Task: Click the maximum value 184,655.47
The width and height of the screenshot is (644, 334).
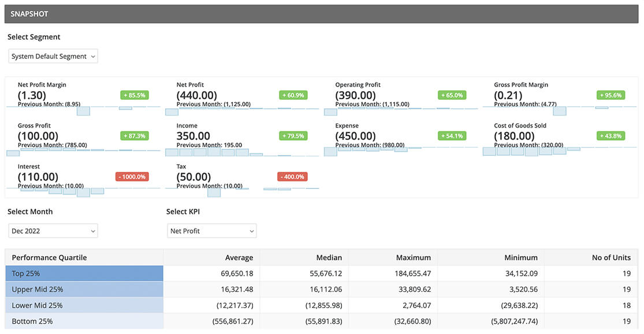Action: 413,273
